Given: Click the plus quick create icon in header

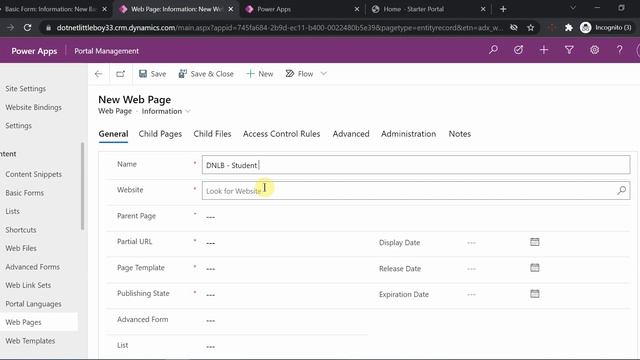Looking at the screenshot, I should 544,50.
